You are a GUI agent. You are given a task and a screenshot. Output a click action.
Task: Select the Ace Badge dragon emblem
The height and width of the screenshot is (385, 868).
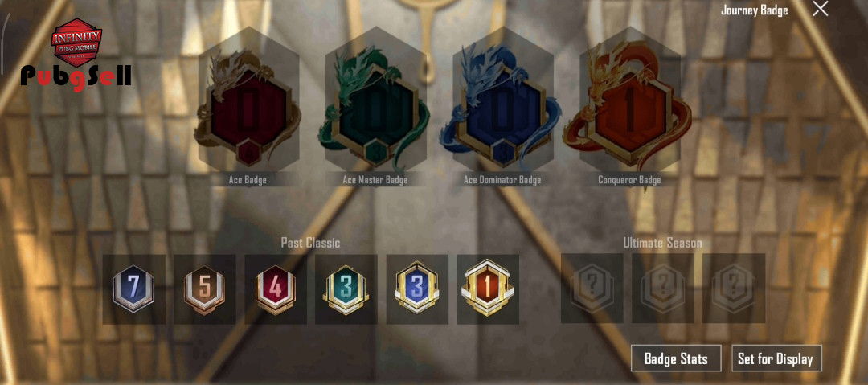248,106
